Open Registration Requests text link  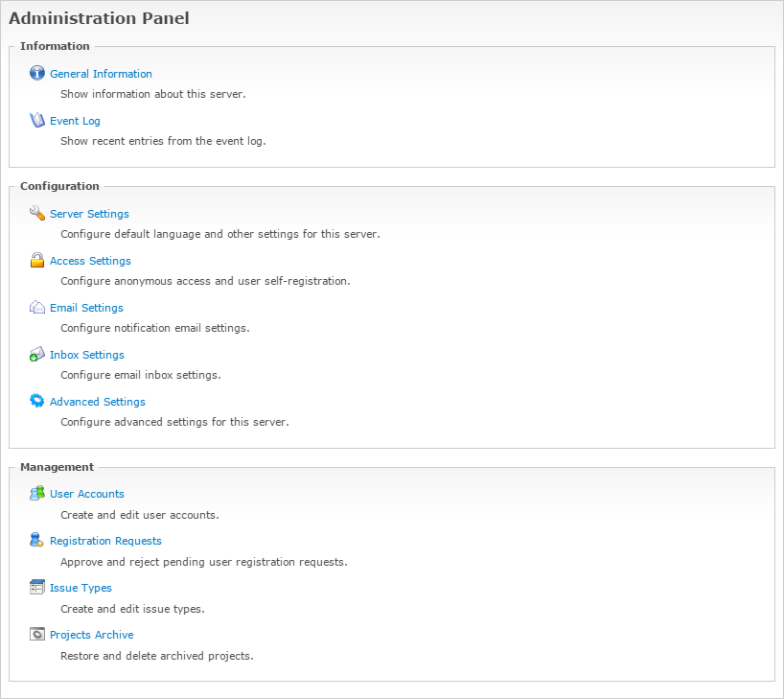[x=105, y=541]
